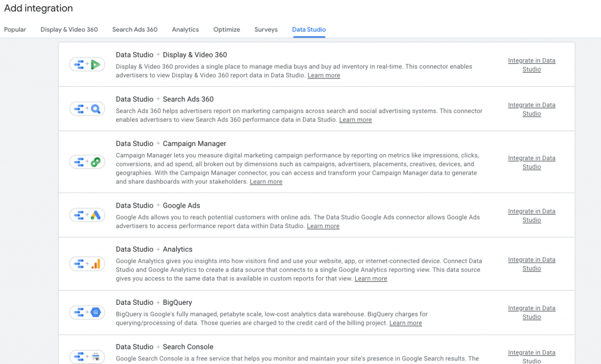Integrate Display & Video 360 in Data Studio
Screen dimensions: 601x364
(532, 64)
